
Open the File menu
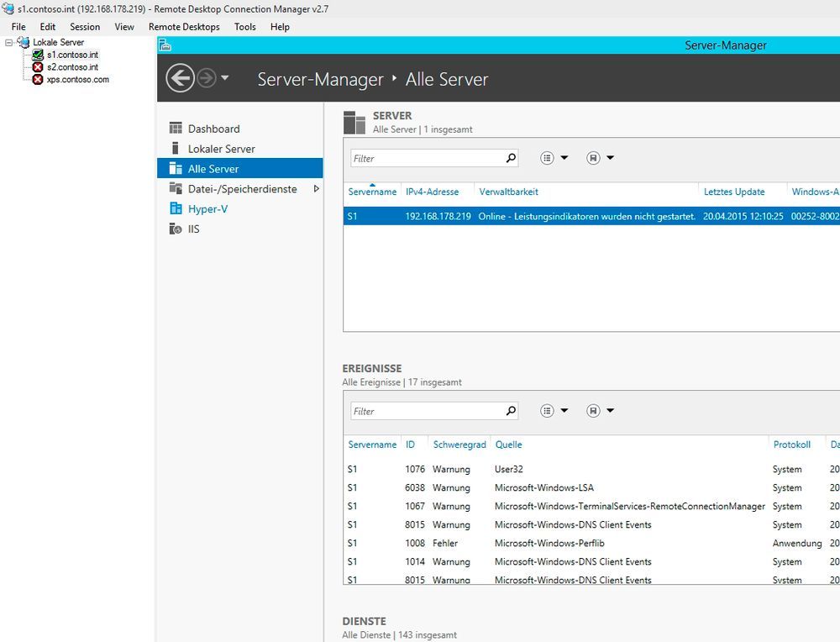point(18,27)
